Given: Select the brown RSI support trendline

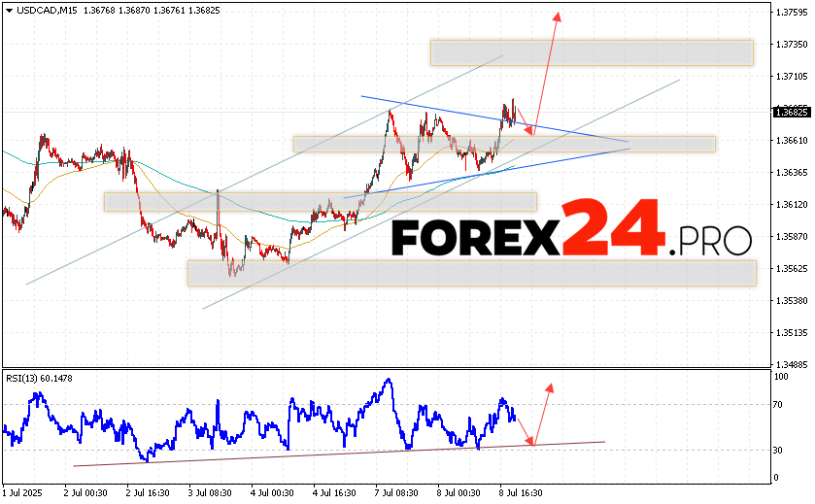Looking at the screenshot, I should (x=340, y=452).
